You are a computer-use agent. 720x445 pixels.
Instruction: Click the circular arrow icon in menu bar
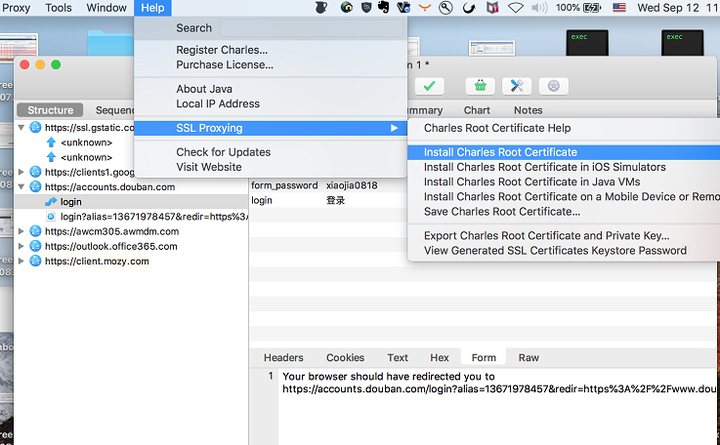468,7
